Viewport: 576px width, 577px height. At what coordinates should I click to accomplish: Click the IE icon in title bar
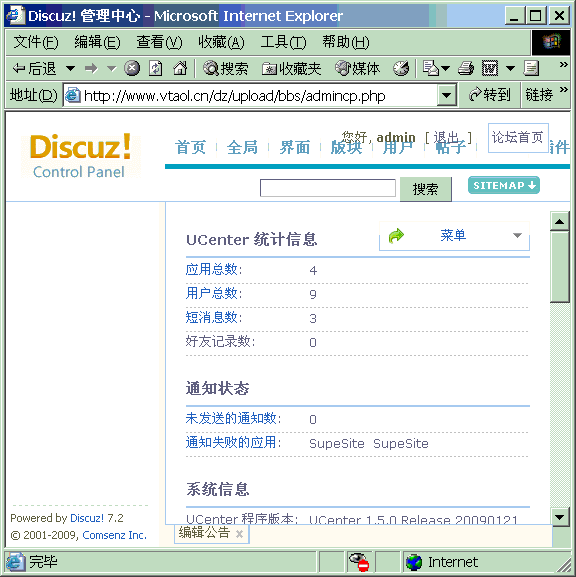tap(15, 16)
